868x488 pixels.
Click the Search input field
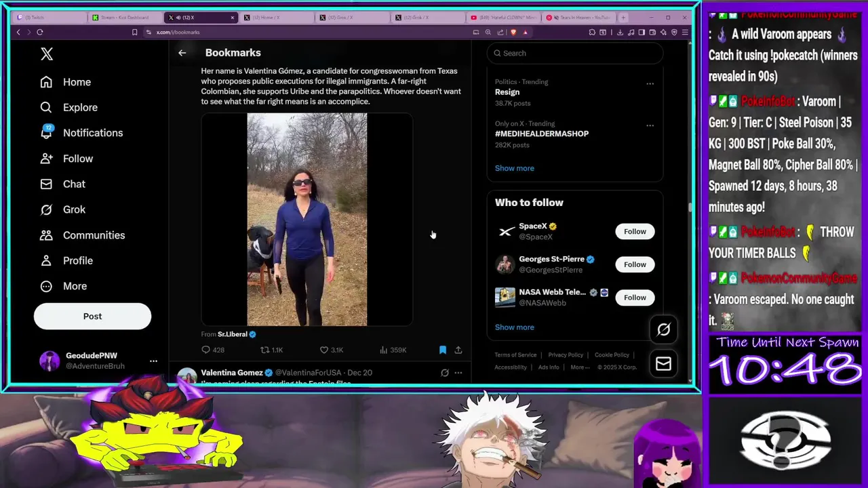pos(574,54)
